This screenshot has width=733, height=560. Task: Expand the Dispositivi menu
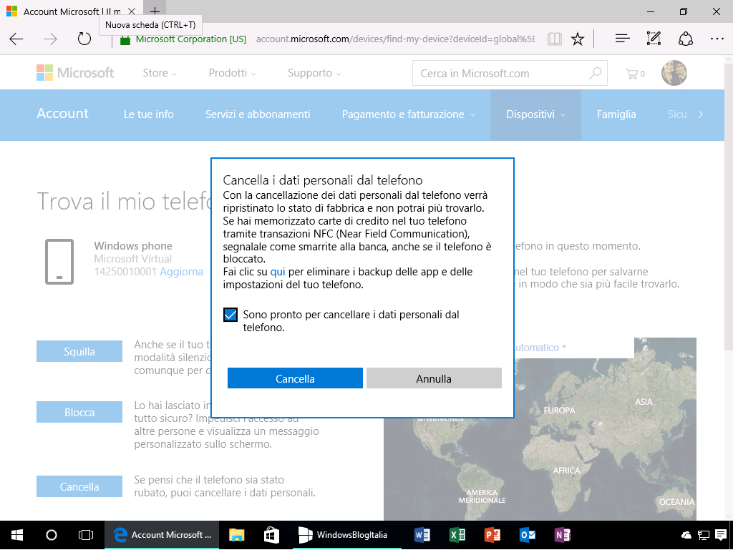[535, 114]
